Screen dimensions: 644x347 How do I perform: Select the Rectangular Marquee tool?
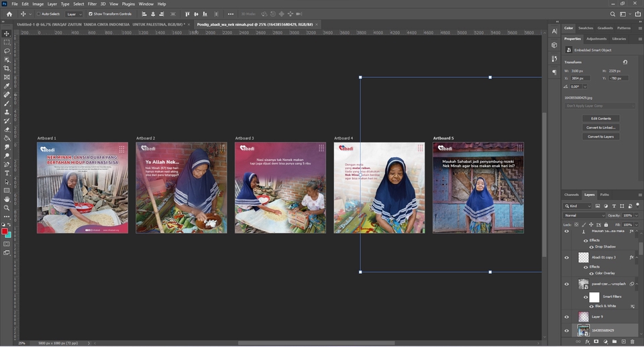pos(7,42)
